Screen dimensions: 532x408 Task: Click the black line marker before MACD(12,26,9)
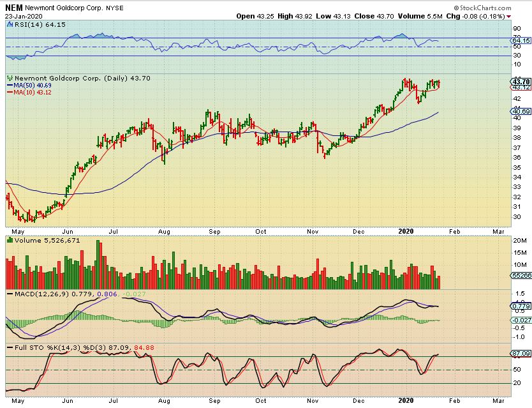10,294
